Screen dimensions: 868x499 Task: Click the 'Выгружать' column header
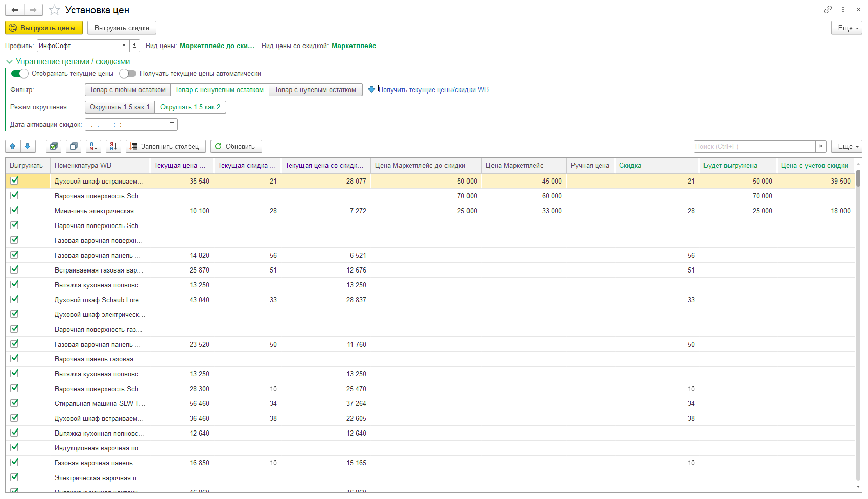click(x=28, y=165)
